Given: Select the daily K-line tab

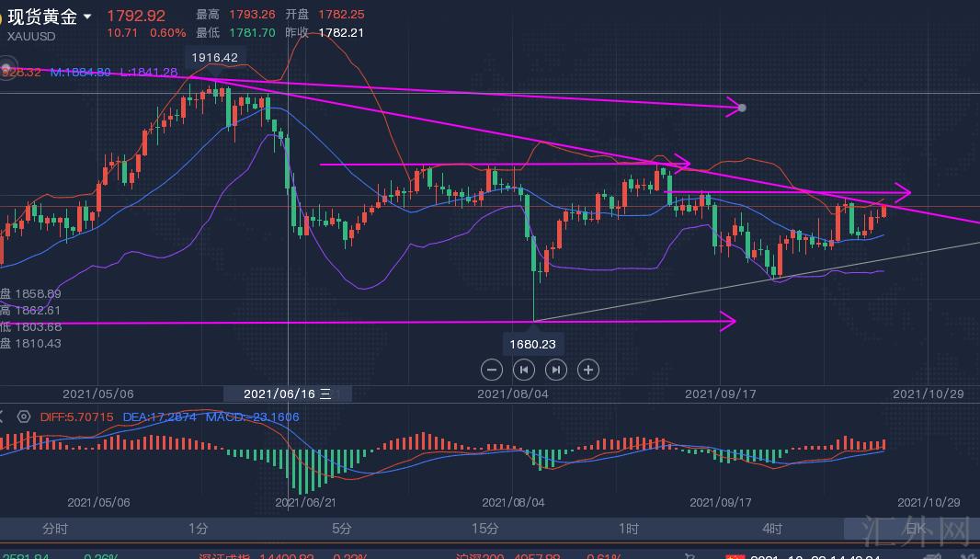Looking at the screenshot, I should [x=916, y=529].
